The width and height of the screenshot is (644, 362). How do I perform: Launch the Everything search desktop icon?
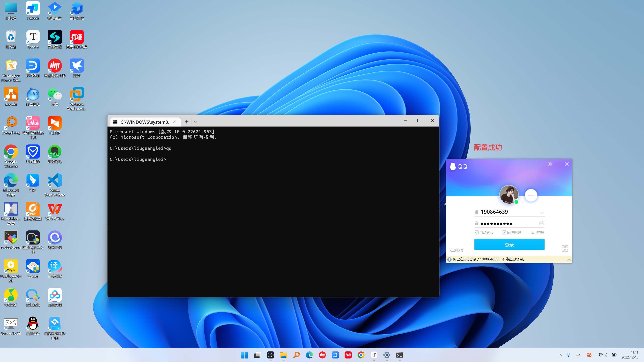(x=11, y=125)
